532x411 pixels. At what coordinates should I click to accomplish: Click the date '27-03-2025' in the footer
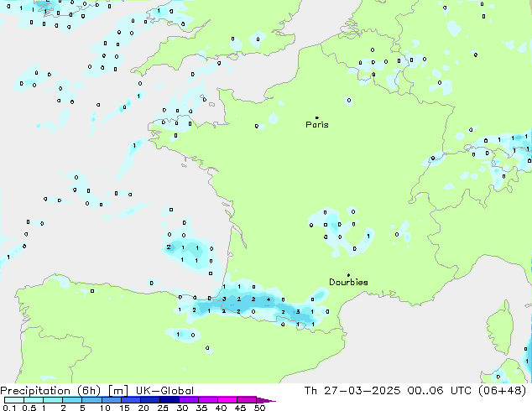[x=362, y=391]
